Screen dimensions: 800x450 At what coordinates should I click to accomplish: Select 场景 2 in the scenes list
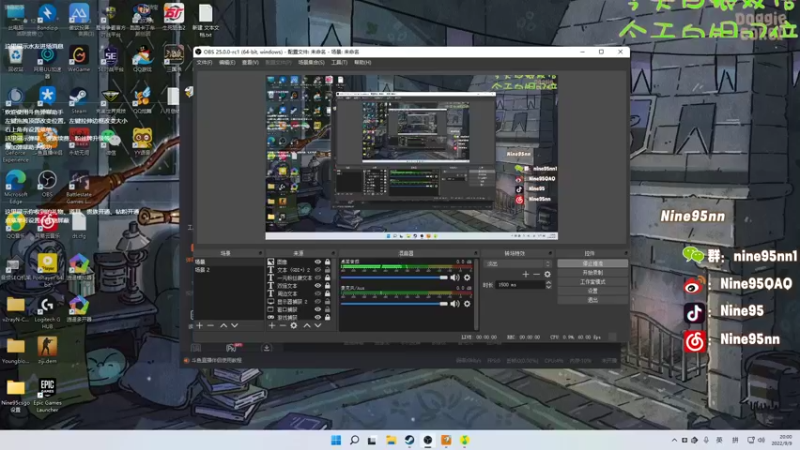point(229,270)
